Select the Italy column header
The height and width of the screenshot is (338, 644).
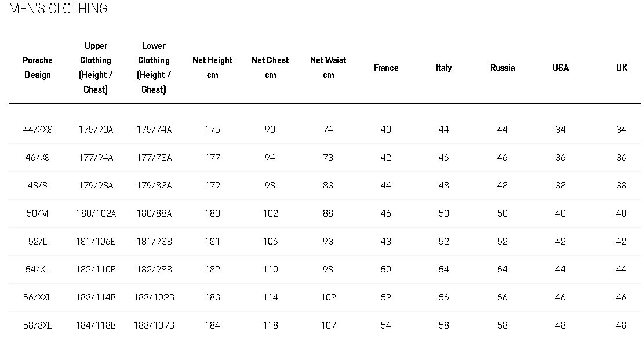444,67
